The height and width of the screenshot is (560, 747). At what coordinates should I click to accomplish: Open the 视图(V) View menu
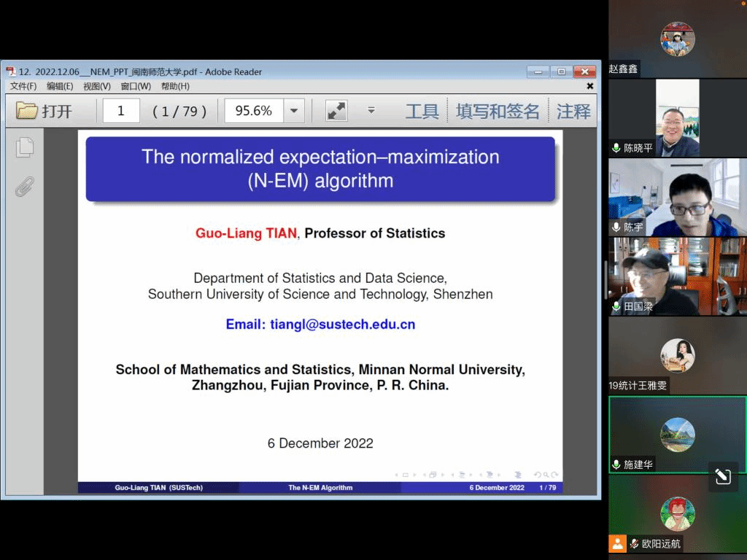pyautogui.click(x=96, y=86)
